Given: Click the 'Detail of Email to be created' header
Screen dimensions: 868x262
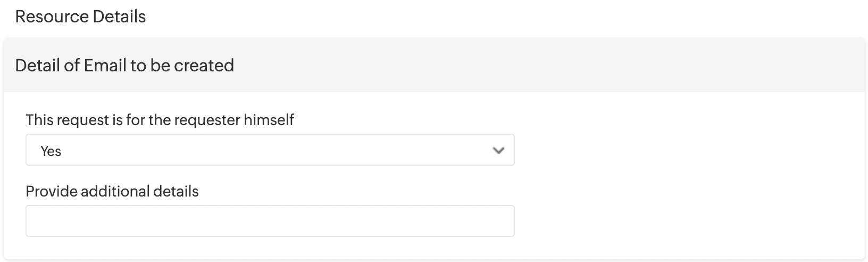Looking at the screenshot, I should [124, 65].
